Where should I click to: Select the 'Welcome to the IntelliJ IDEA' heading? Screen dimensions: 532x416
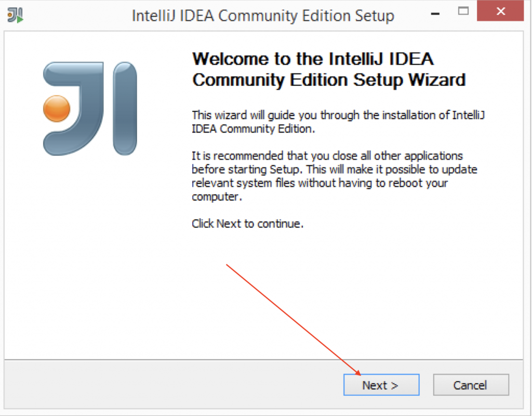point(329,70)
